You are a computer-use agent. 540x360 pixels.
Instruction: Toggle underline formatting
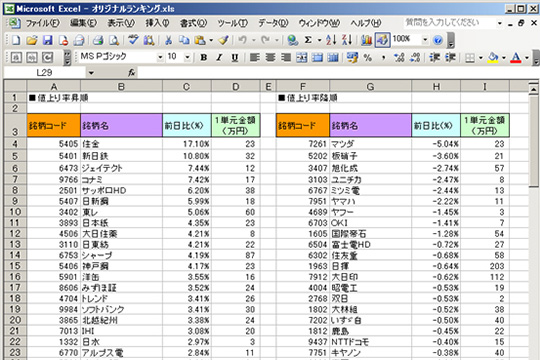click(x=235, y=58)
